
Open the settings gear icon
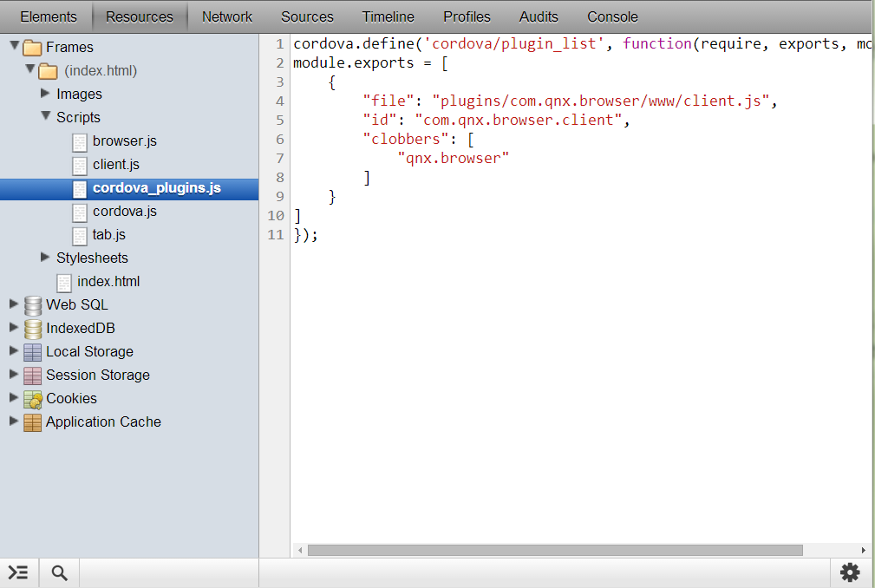click(x=850, y=572)
